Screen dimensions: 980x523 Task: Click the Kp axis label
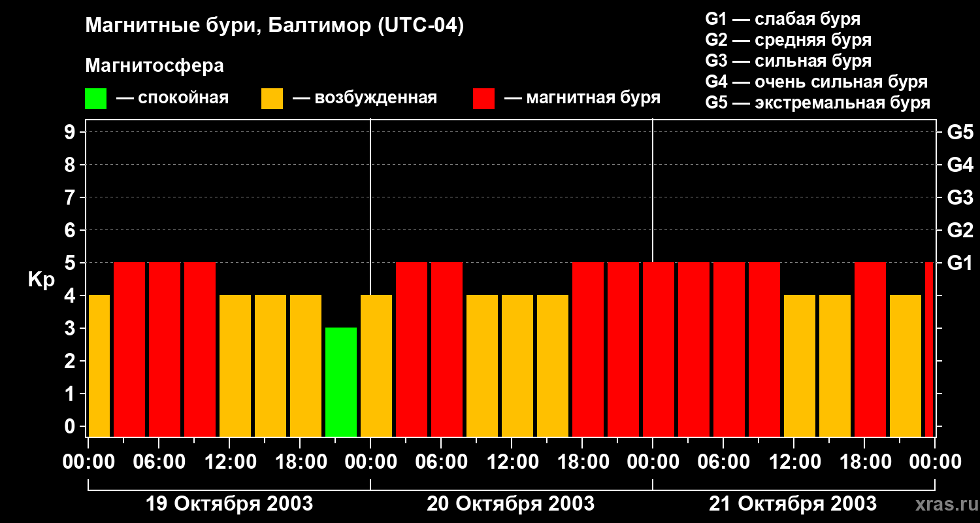[41, 280]
